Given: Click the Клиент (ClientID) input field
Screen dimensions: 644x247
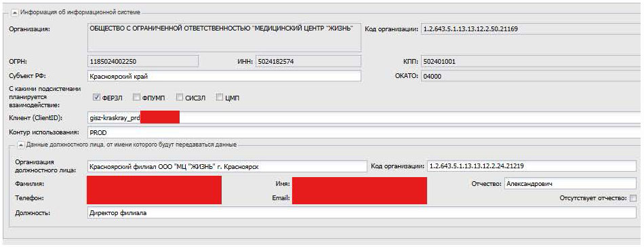Looking at the screenshot, I should point(365,117).
